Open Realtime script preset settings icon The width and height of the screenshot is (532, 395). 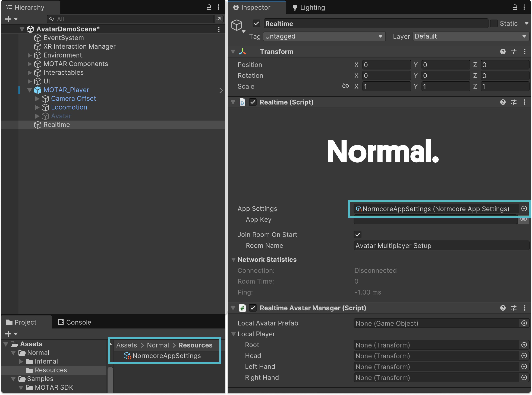[514, 102]
